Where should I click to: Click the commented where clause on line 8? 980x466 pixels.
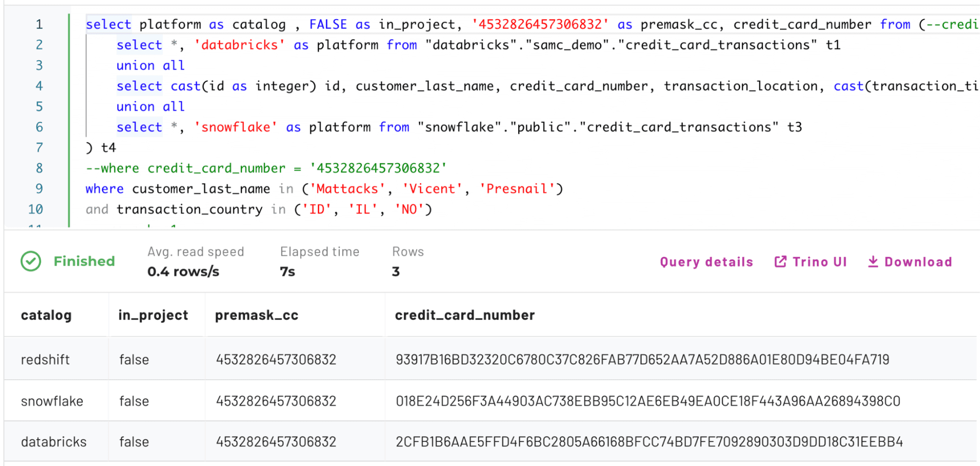(266, 168)
